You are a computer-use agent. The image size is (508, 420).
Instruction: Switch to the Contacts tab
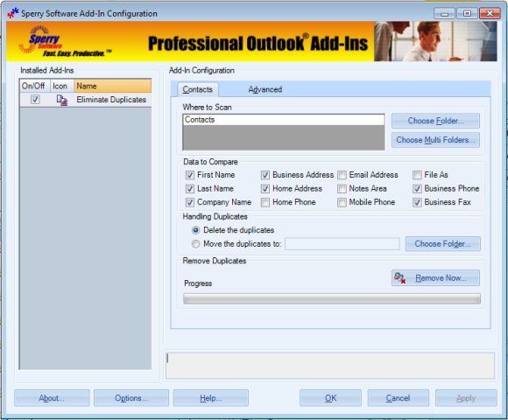pos(198,89)
